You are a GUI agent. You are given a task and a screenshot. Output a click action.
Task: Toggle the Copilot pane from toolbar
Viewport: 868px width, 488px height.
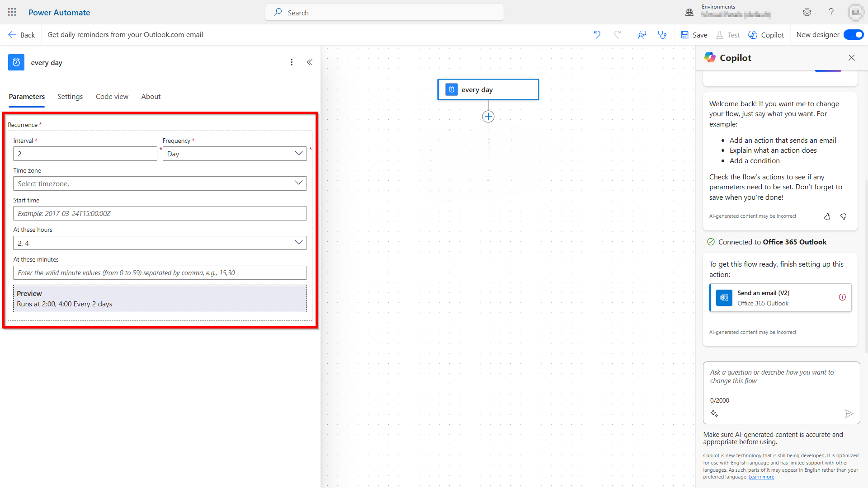coord(766,35)
